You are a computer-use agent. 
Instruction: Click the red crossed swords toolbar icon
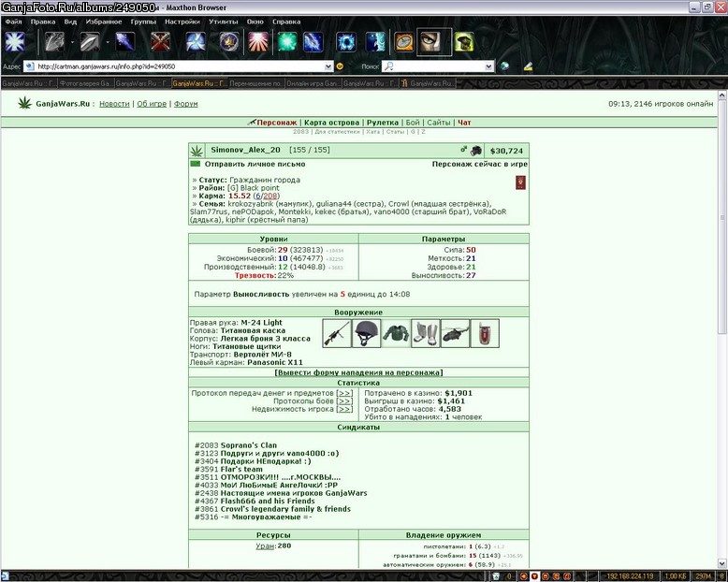coord(160,42)
